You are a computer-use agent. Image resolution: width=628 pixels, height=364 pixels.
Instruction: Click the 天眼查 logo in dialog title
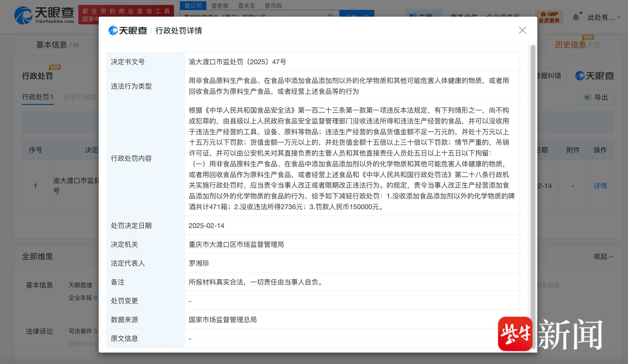point(128,31)
